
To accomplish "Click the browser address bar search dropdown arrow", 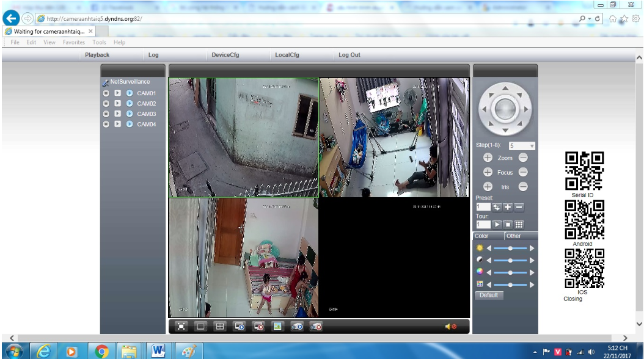I will (x=589, y=18).
